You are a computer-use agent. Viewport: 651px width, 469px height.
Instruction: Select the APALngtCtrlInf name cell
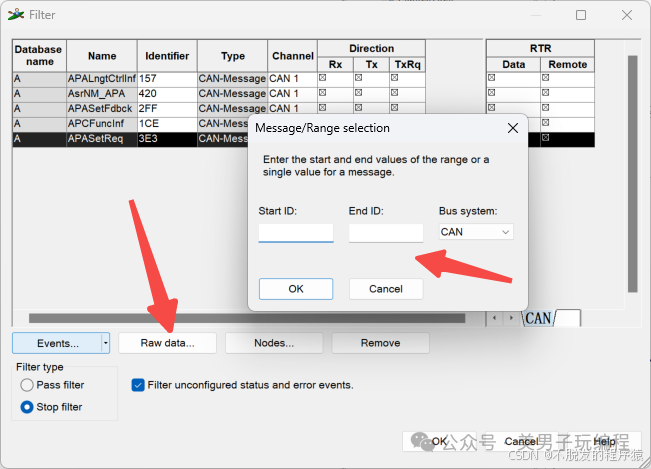point(102,79)
